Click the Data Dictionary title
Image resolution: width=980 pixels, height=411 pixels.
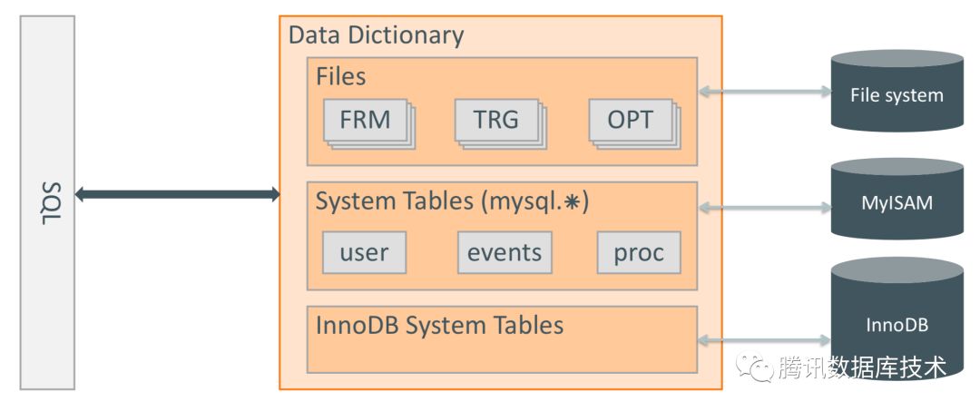coord(377,34)
